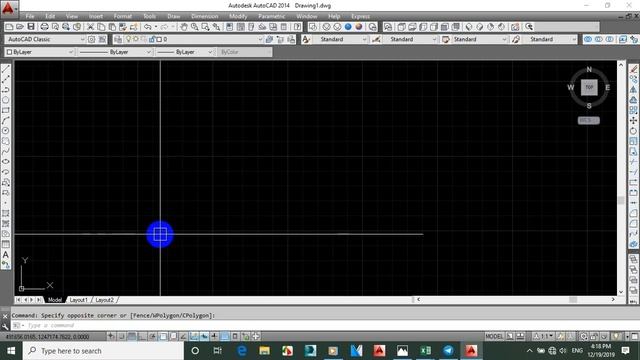The height and width of the screenshot is (360, 640).
Task: Toggle Snap Mode in status bar
Action: (x=122, y=336)
